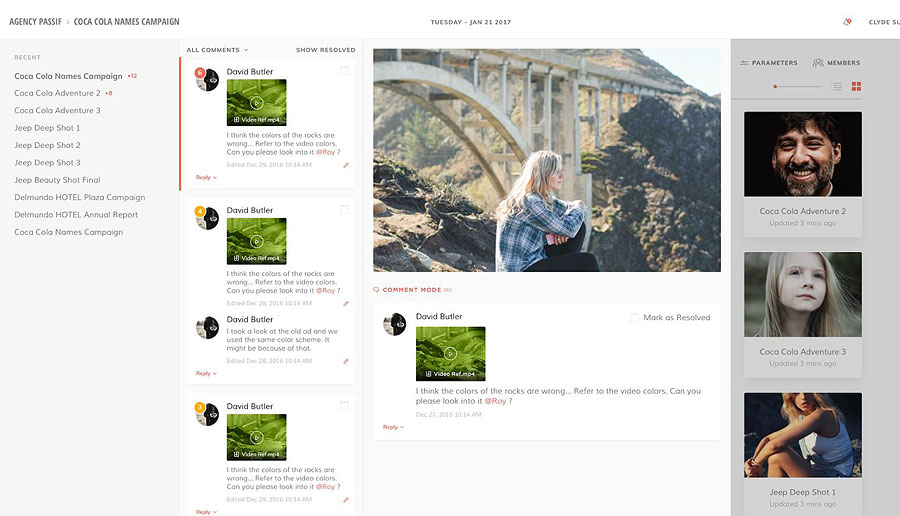
Task: Open Delmundo HOTEL Plaza Campaign
Action: [80, 197]
